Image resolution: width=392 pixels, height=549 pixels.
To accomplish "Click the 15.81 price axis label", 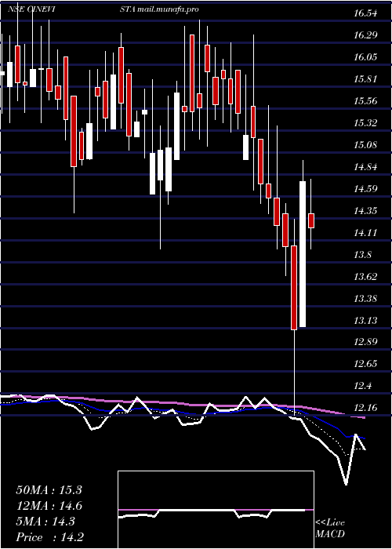I will [x=365, y=79].
